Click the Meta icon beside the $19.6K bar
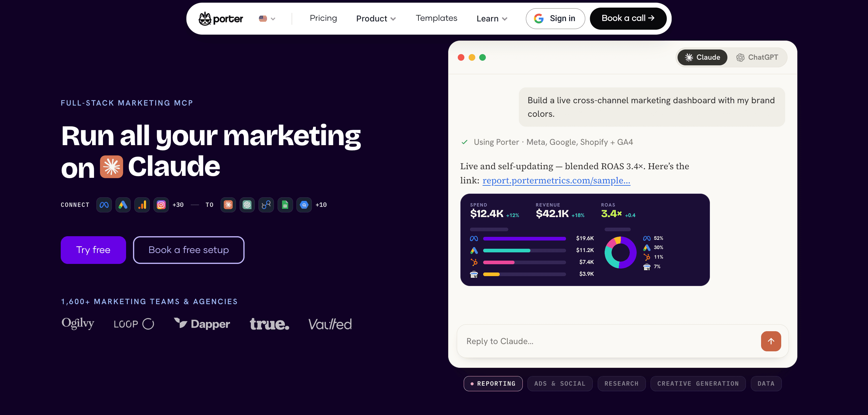The image size is (868, 415). pos(474,239)
